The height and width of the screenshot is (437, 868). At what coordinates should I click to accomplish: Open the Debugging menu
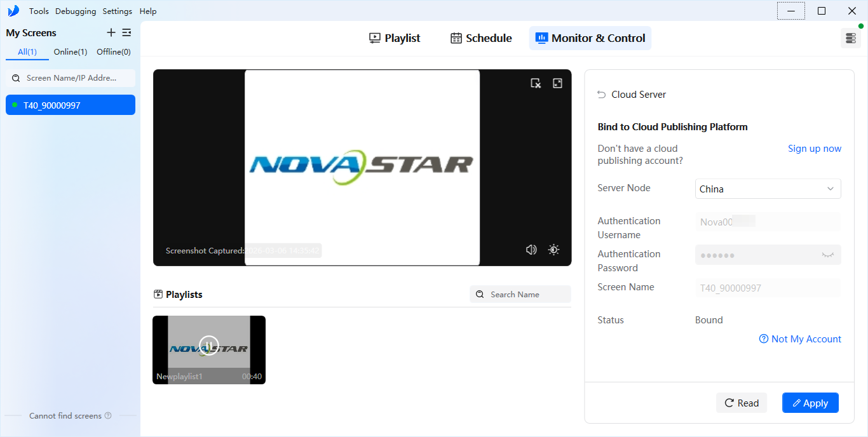click(76, 11)
